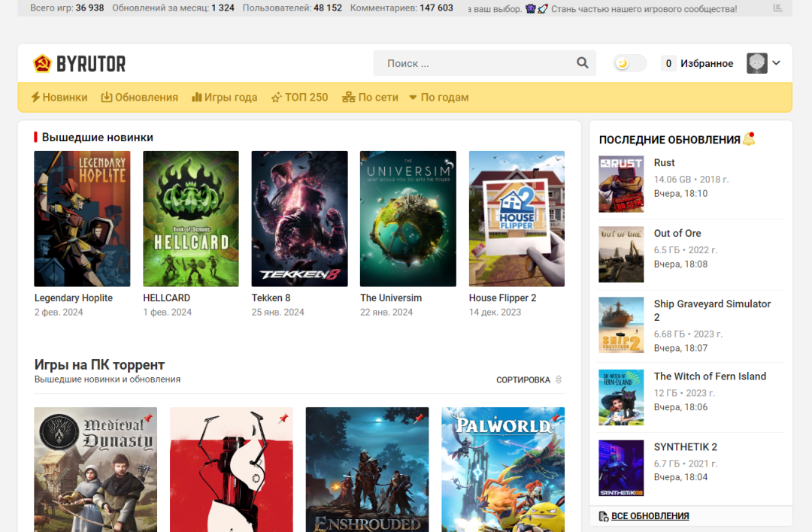This screenshot has height=532, width=812.
Task: Open House Flipper 2 cover thumbnail
Action: (517, 219)
